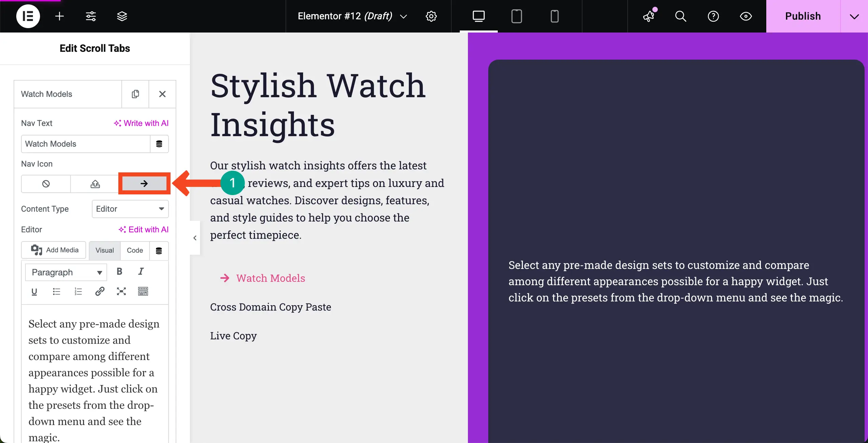Switch editor to Visual tab
The image size is (868, 443).
pyautogui.click(x=104, y=250)
